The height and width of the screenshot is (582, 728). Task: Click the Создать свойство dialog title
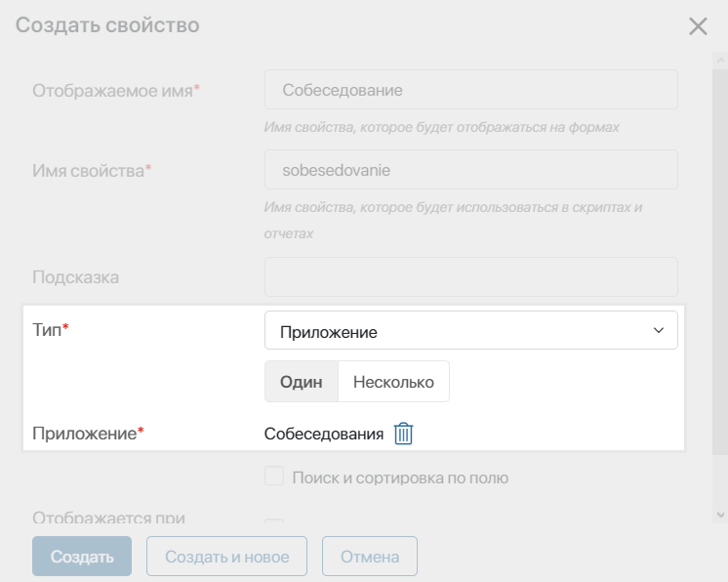tap(107, 25)
